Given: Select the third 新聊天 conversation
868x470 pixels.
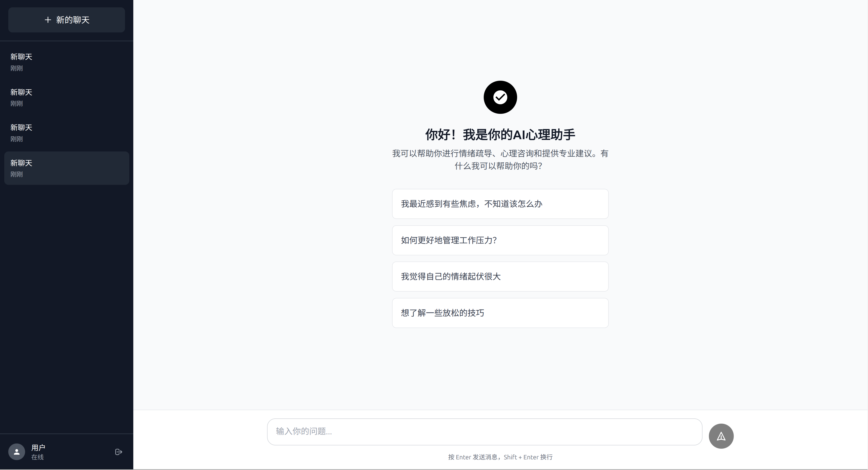Looking at the screenshot, I should tap(66, 133).
